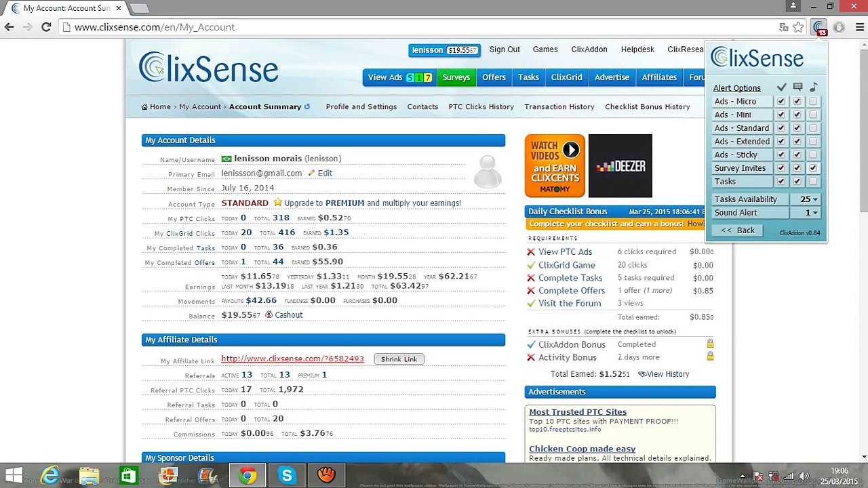This screenshot has height=488, width=868.
Task: Open Profile and Settings page
Action: [361, 106]
